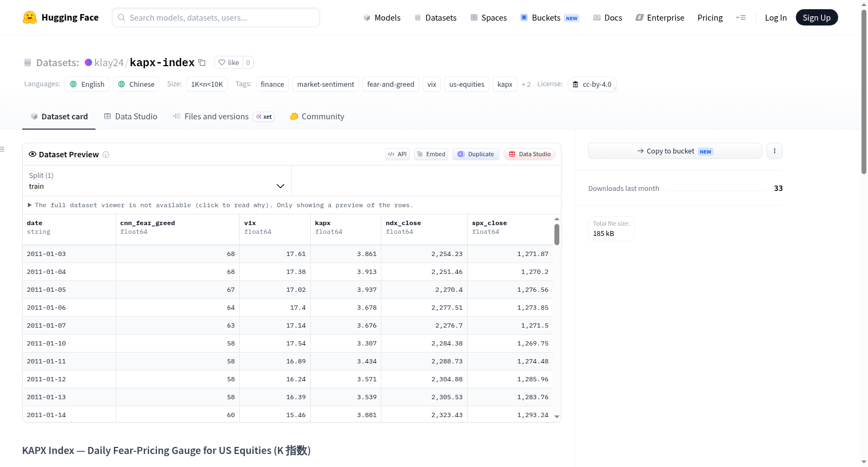Switch to the Data Studio tab
This screenshot has height=467, width=868.
[131, 116]
